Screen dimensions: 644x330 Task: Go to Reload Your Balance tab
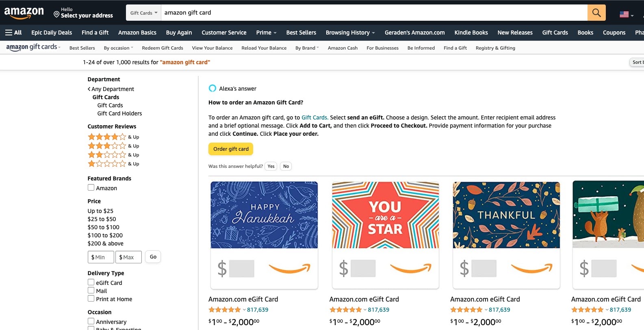264,48
